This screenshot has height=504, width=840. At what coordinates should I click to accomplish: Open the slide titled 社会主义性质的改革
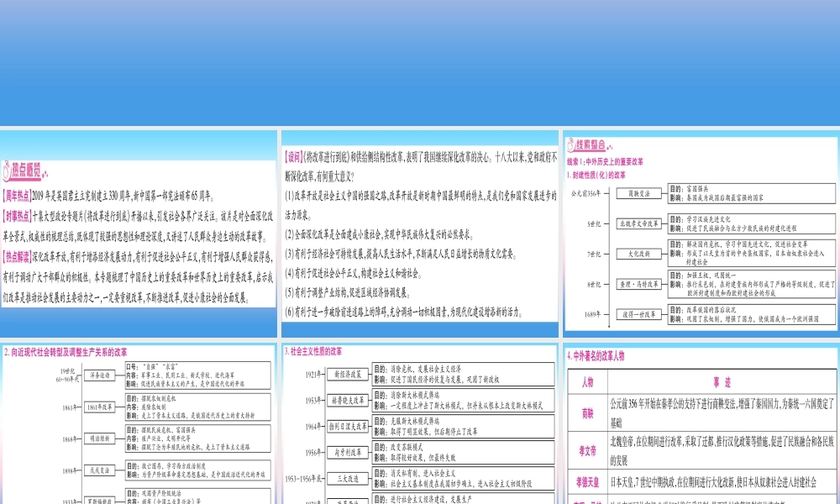tap(419, 423)
